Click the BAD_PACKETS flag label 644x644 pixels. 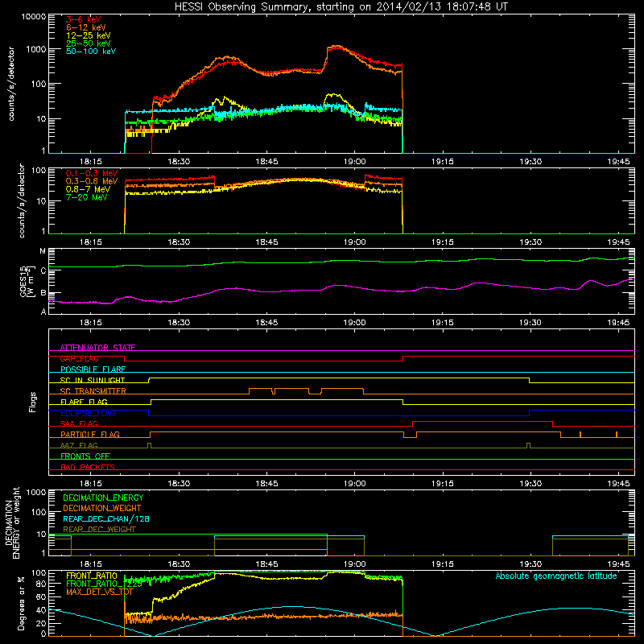tap(88, 467)
